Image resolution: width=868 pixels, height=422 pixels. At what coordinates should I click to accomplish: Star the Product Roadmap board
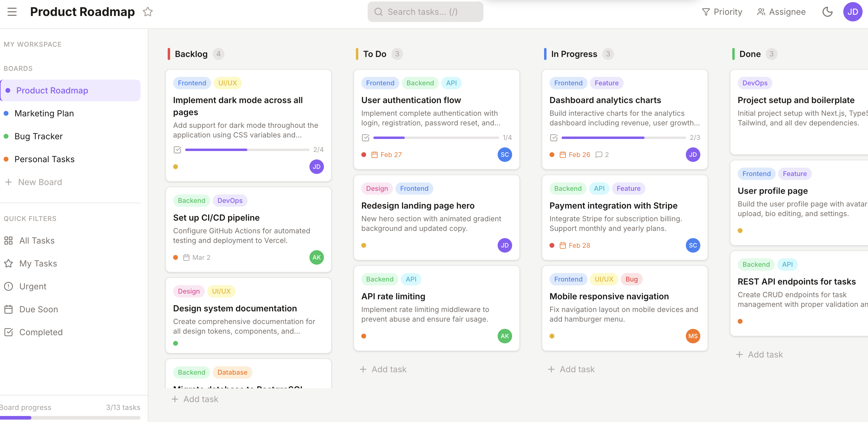point(147,11)
